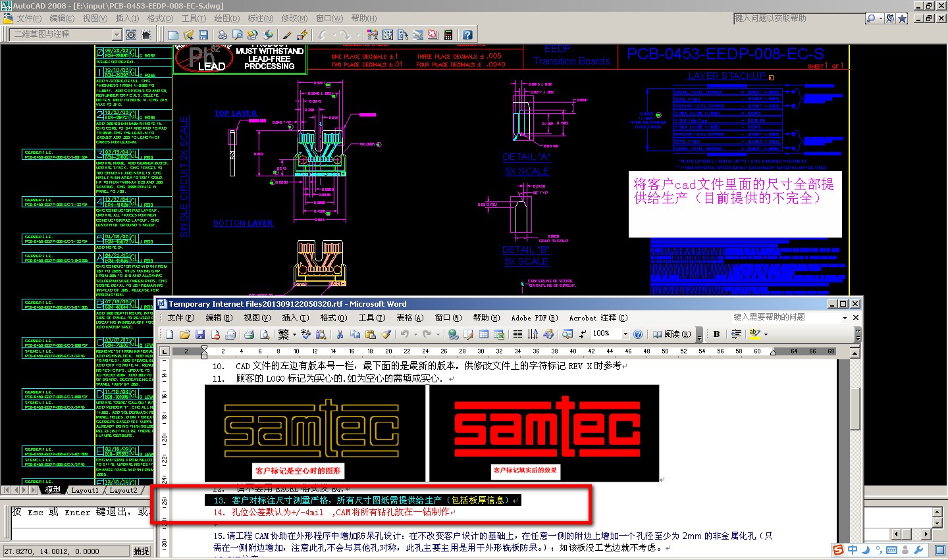Viewport: 948px width, 560px height.
Task: Open AutoCAD redo history dropdown arrow
Action: pos(357,34)
